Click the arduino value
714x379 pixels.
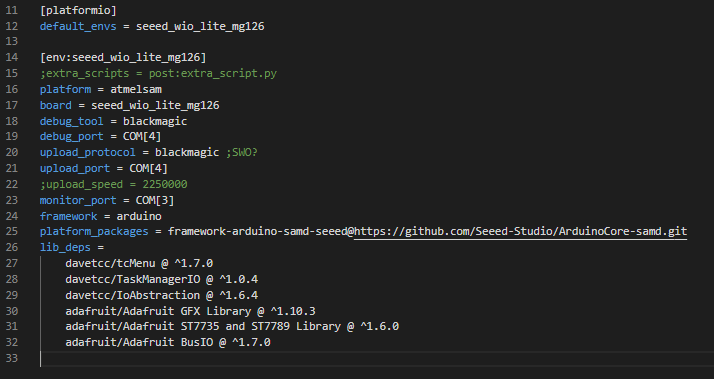(x=139, y=216)
